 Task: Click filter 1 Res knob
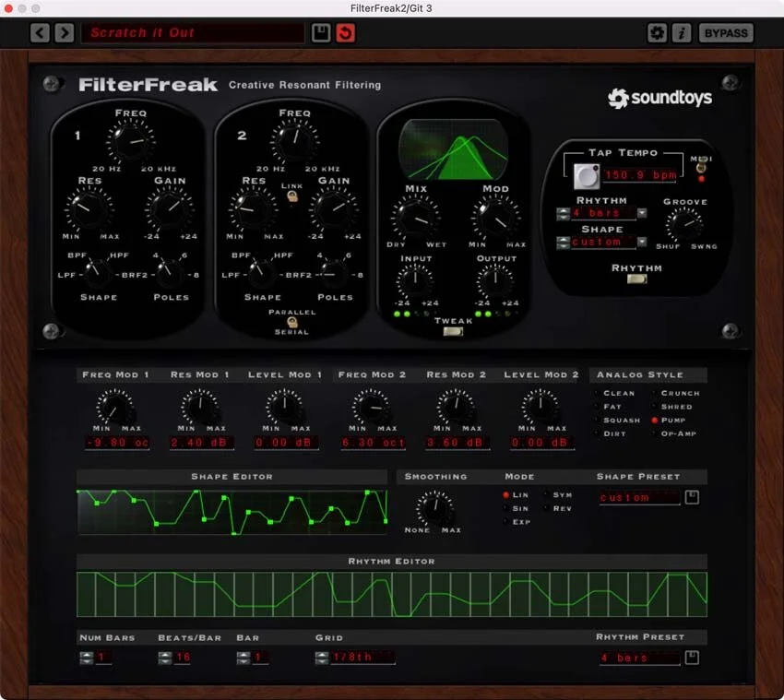coord(89,209)
